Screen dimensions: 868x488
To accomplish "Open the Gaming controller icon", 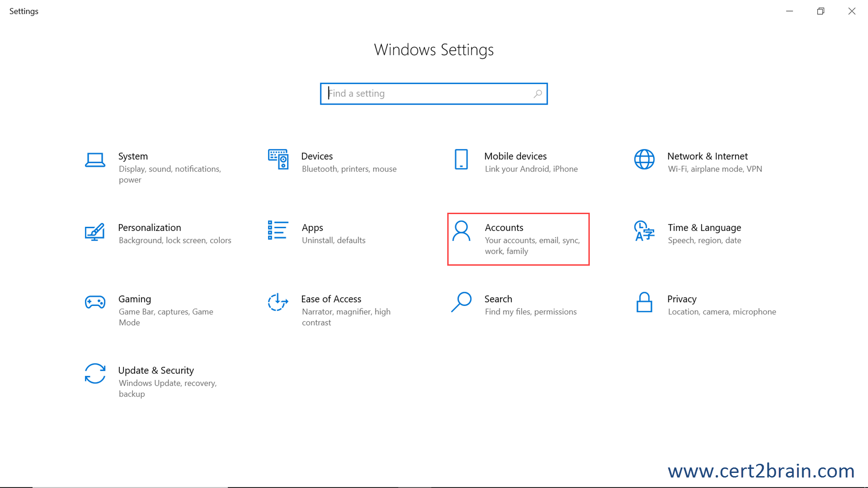I will coord(95,302).
